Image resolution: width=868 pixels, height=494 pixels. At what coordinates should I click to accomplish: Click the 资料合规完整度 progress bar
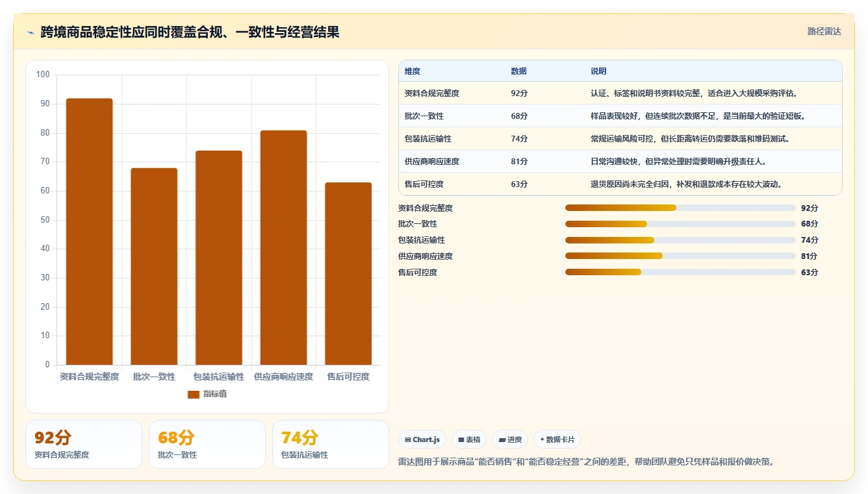coord(680,208)
